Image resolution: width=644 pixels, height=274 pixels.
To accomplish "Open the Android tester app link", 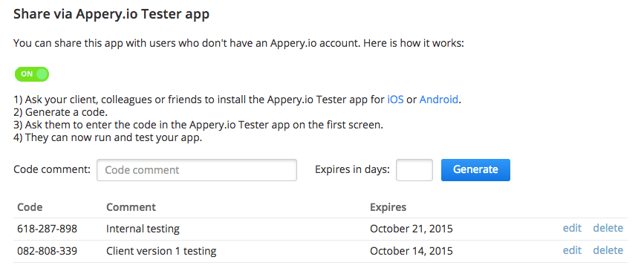I will point(438,100).
